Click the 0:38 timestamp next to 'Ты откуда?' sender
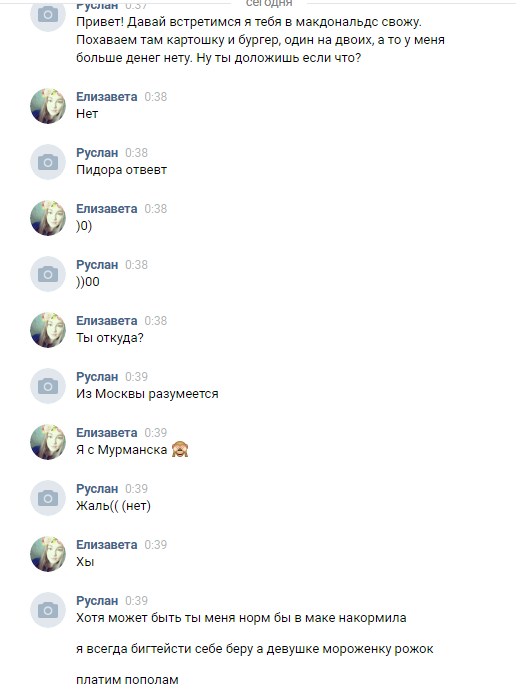Screen dimensions: 516x693 click(x=156, y=320)
